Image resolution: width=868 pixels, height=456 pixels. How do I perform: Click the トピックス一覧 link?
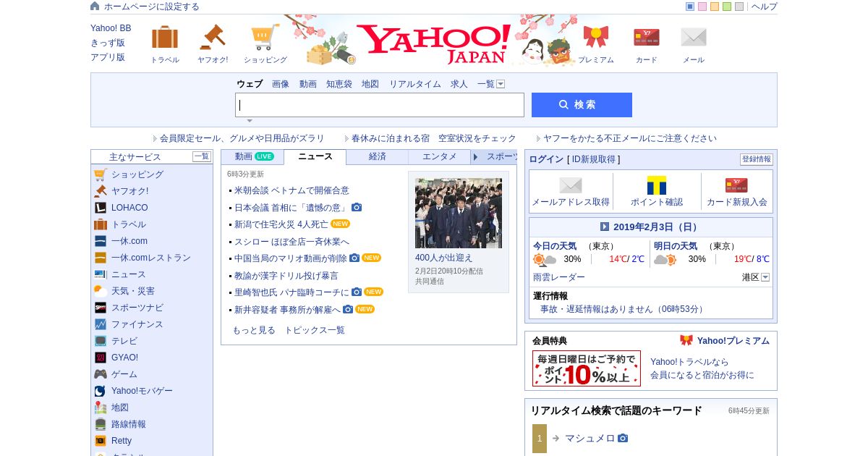point(315,330)
